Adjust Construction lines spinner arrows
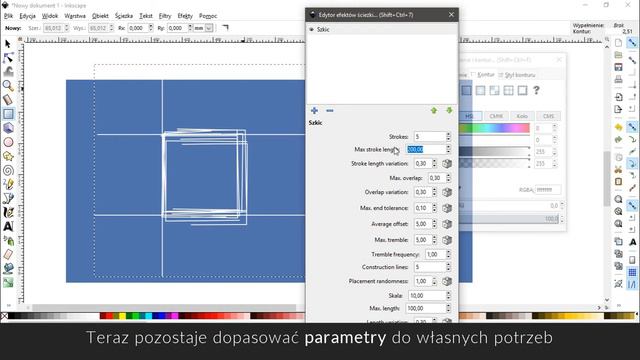 click(448, 267)
